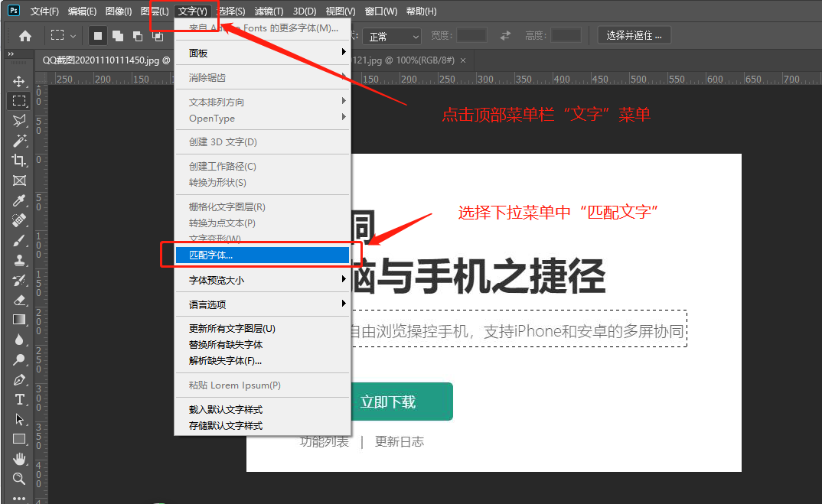Select the Eyedropper tool
The width and height of the screenshot is (822, 504).
click(x=19, y=200)
